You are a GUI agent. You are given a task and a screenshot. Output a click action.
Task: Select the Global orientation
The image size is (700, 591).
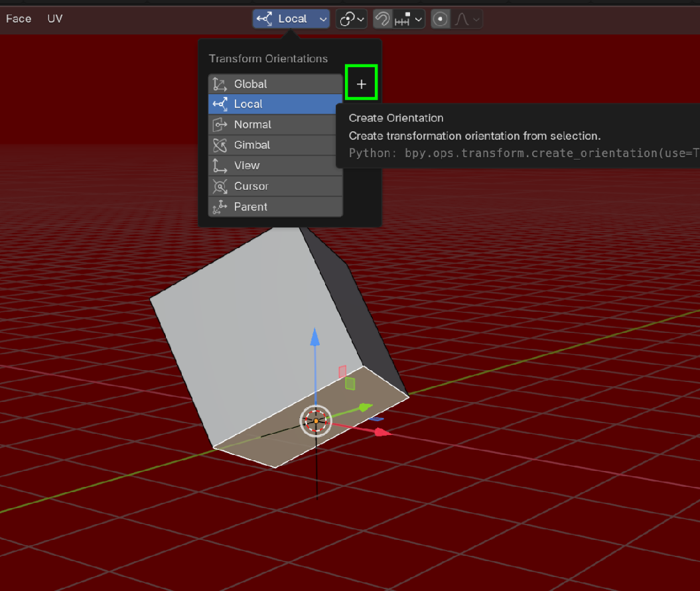pos(275,84)
